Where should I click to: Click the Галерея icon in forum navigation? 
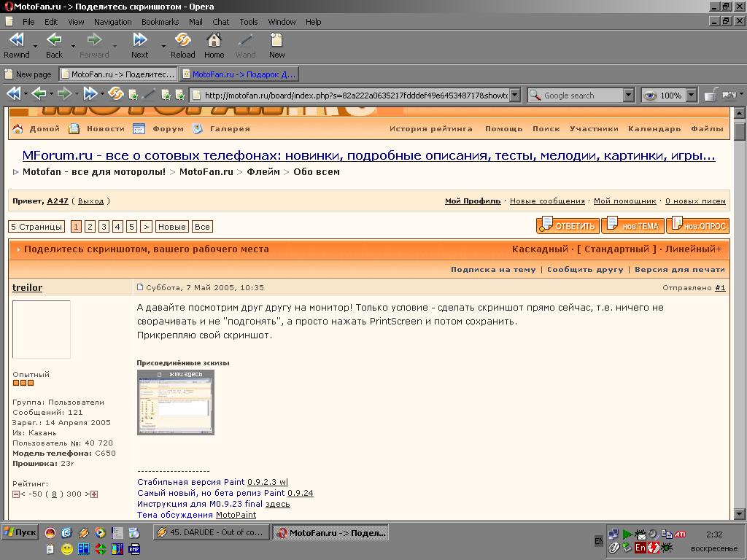pyautogui.click(x=198, y=128)
